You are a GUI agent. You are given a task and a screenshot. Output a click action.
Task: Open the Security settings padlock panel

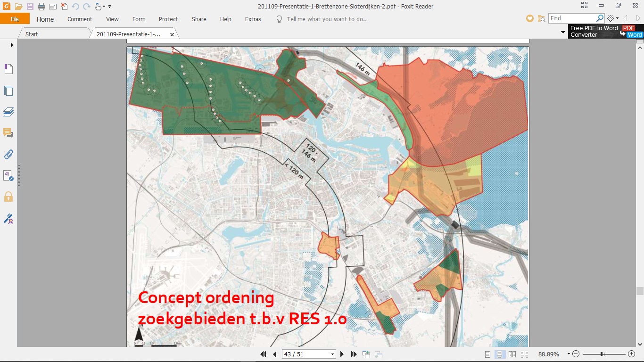(8, 197)
